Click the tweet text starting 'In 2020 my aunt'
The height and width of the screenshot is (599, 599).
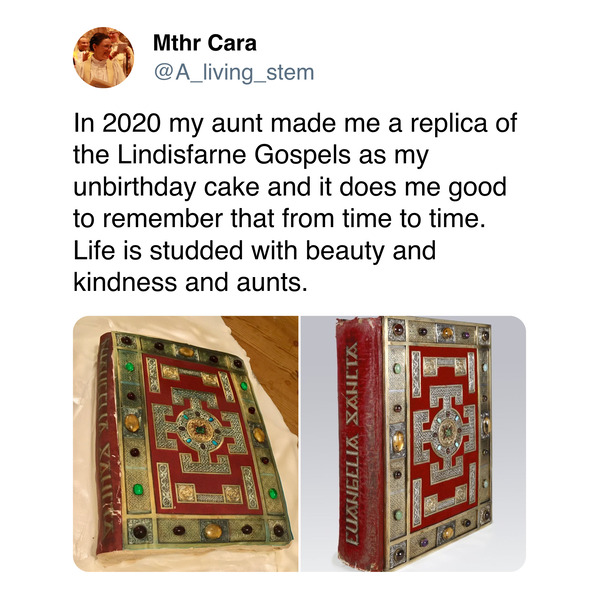point(295,202)
